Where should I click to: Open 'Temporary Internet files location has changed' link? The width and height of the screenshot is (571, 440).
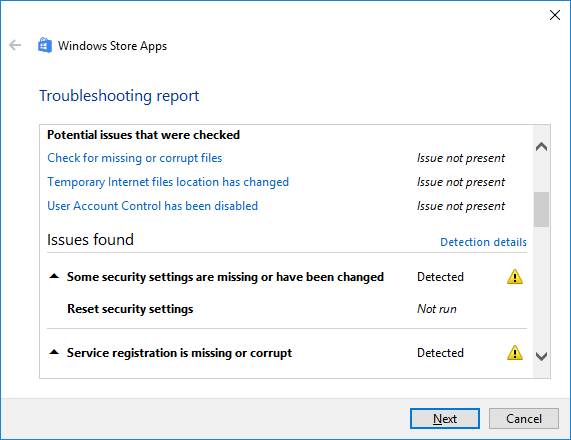pyautogui.click(x=168, y=182)
